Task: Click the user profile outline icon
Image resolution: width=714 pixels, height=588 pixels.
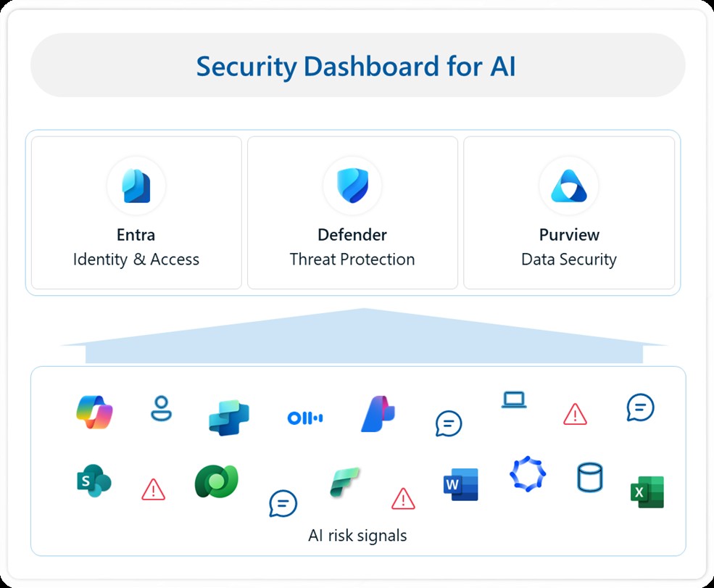Action: point(161,408)
